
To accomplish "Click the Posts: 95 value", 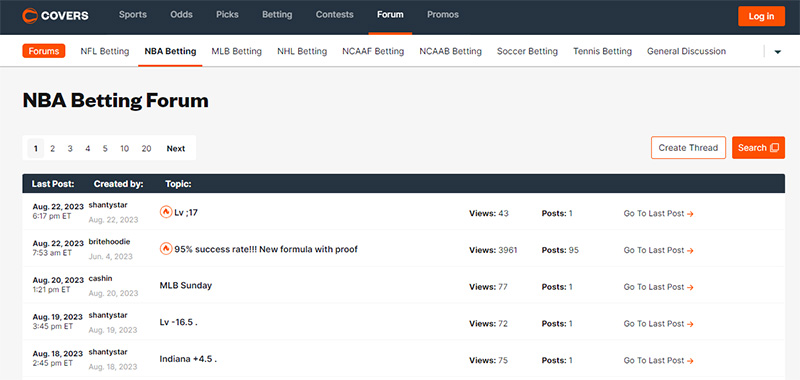I will [x=560, y=250].
